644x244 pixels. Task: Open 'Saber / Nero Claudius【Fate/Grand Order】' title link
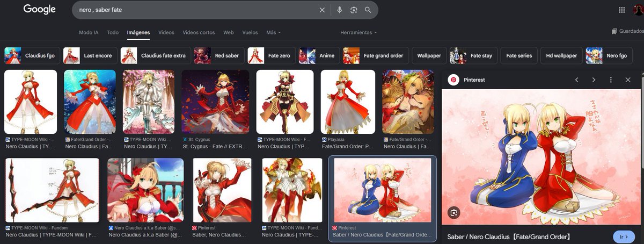click(x=508, y=236)
